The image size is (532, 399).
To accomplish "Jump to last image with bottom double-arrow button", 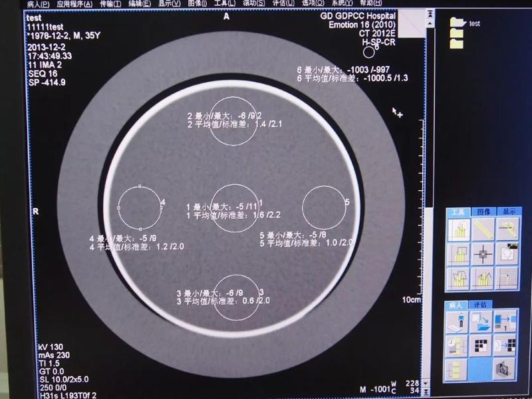I will coord(427,392).
